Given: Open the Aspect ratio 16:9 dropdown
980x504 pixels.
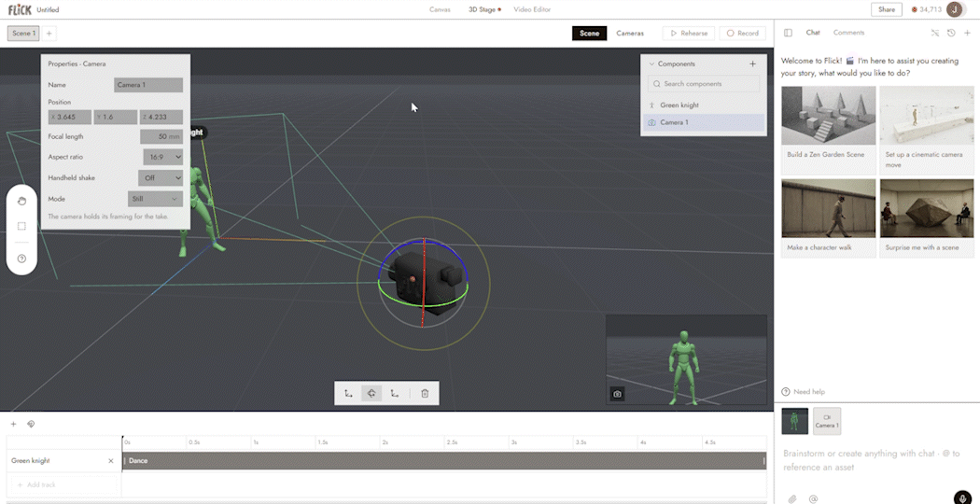Looking at the screenshot, I should [x=163, y=157].
